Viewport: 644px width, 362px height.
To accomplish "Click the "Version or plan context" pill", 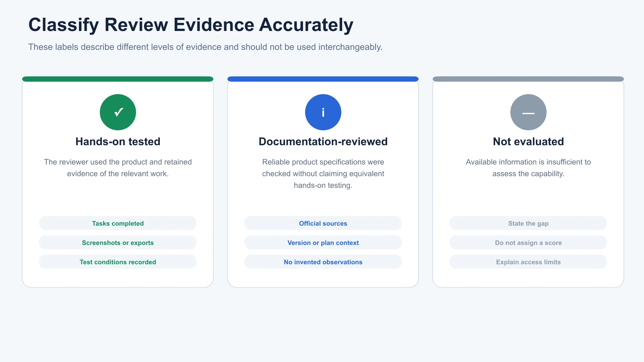I will click(x=323, y=243).
